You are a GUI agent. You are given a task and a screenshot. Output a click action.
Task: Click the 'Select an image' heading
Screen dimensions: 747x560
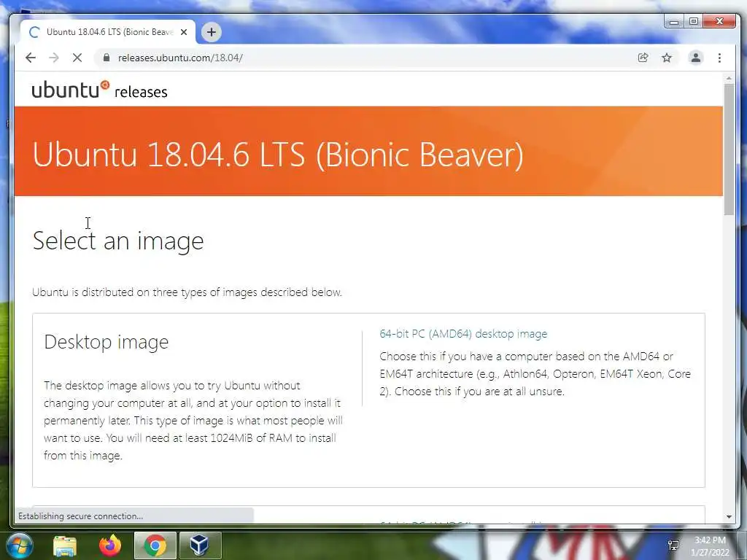(x=118, y=241)
